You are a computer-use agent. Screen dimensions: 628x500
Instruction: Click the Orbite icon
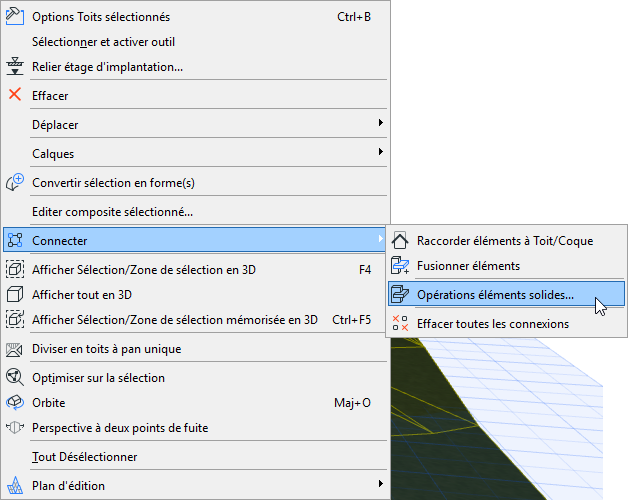[x=15, y=402]
